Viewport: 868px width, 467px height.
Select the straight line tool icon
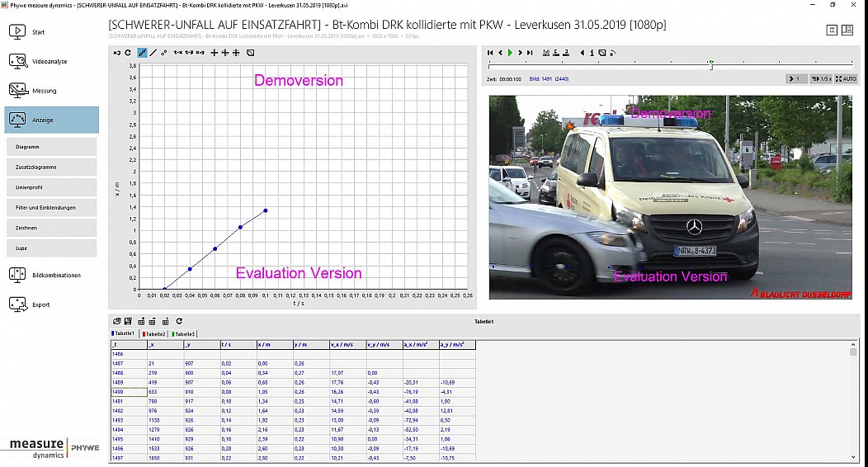153,53
